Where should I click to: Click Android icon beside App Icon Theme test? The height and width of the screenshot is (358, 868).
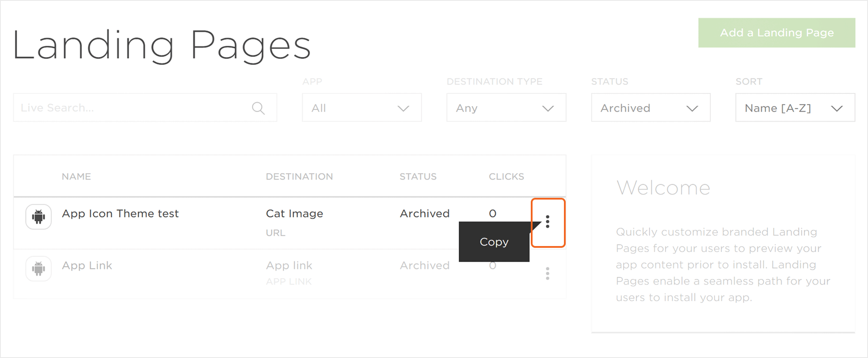pos(38,216)
